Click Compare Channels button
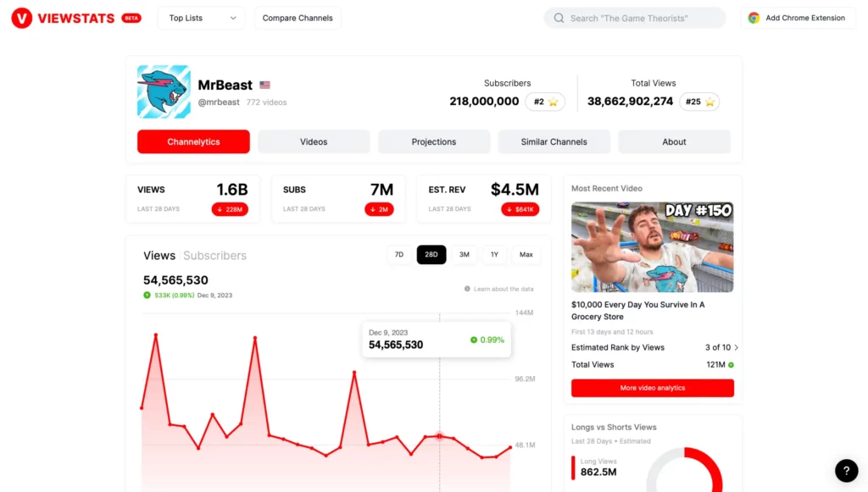 pos(298,19)
